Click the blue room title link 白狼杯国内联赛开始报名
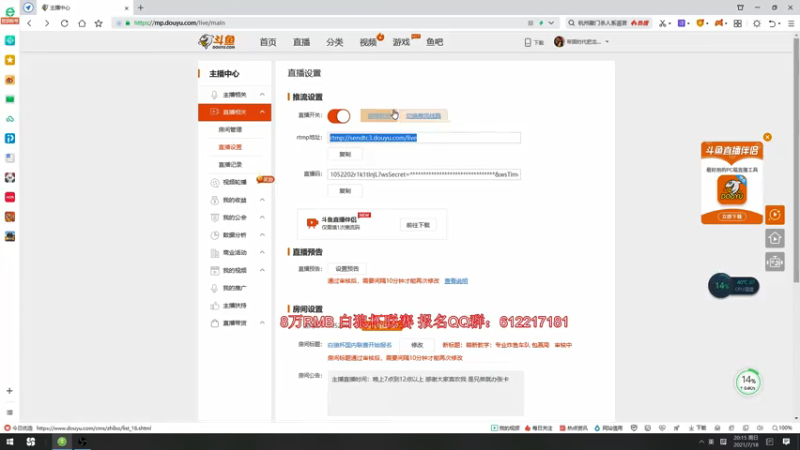Viewport: 800px width, 450px height. click(360, 345)
